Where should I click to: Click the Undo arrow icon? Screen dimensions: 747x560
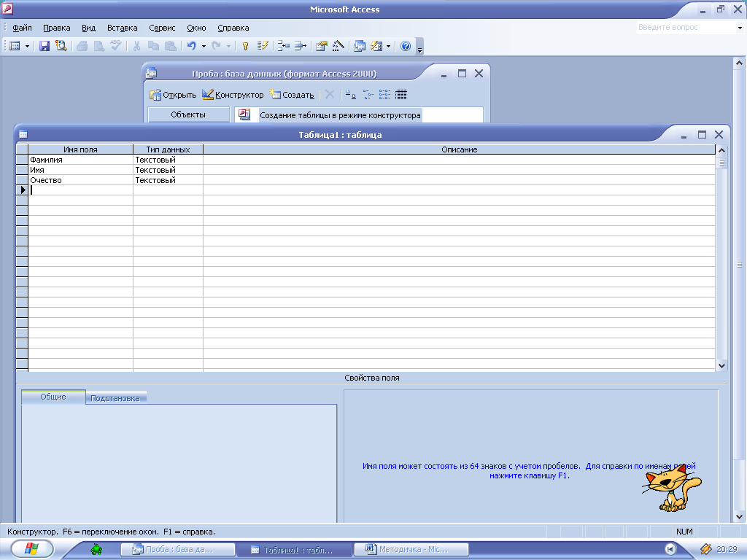click(x=192, y=46)
